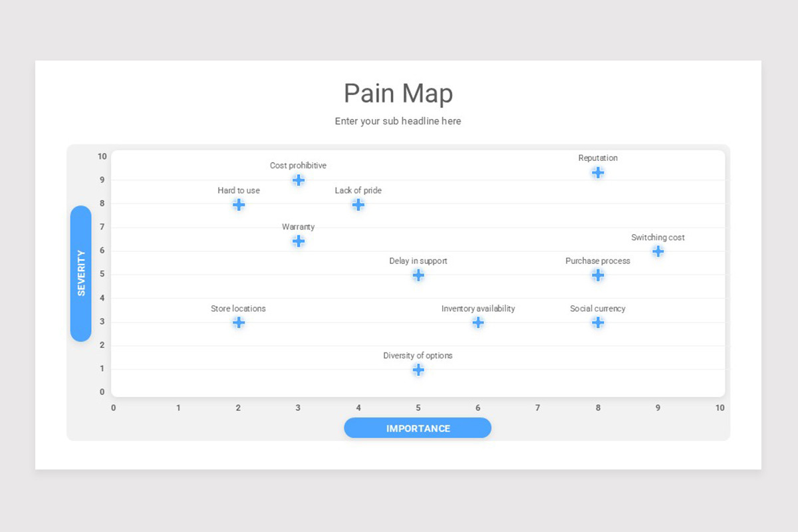Select the Pain Map title text
This screenshot has height=532, width=798.
pos(398,93)
